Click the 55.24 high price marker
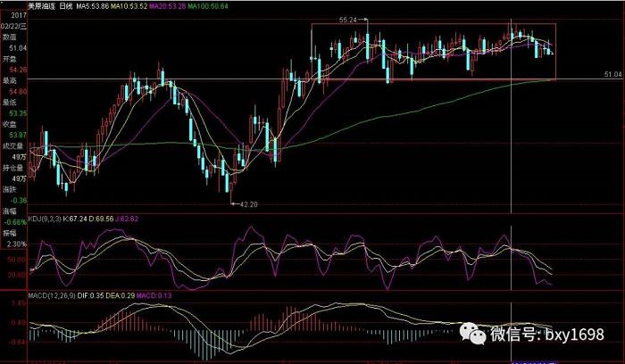625x364 pixels. pos(348,20)
